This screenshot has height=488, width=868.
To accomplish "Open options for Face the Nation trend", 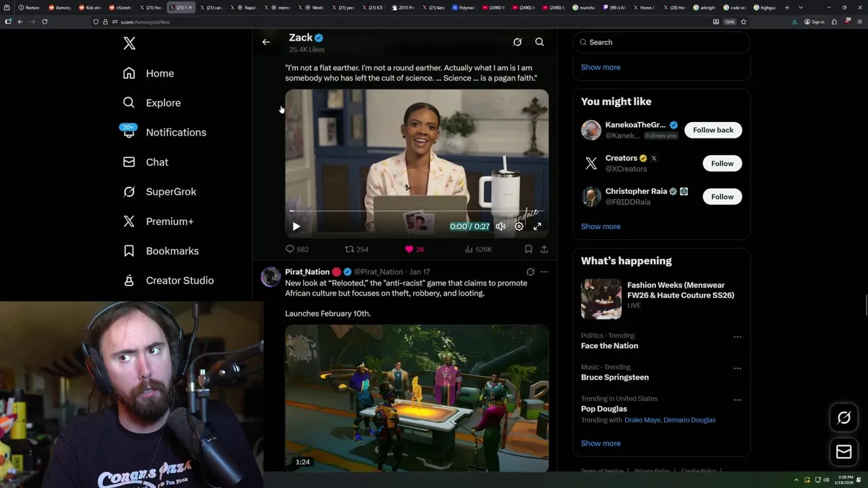I will (x=737, y=337).
